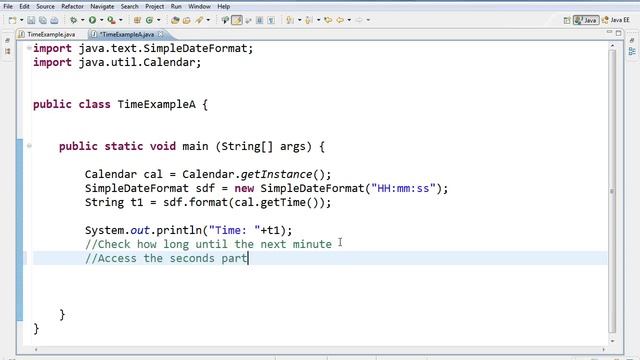Click the horizontal scrollbar left arrow

coord(36,349)
